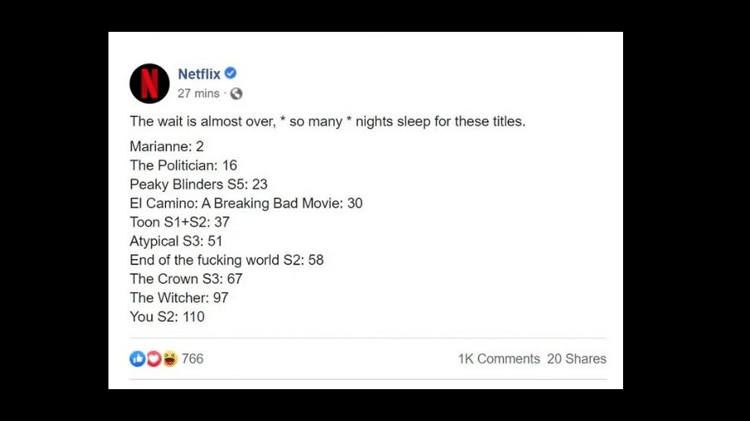The height and width of the screenshot is (421, 750).
Task: Open the 27 mins timestamp link
Action: coord(199,93)
